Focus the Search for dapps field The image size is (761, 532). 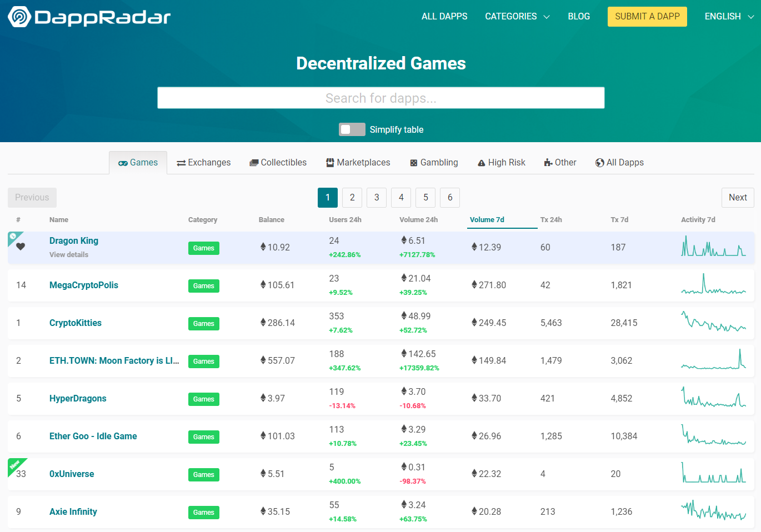pos(381,98)
